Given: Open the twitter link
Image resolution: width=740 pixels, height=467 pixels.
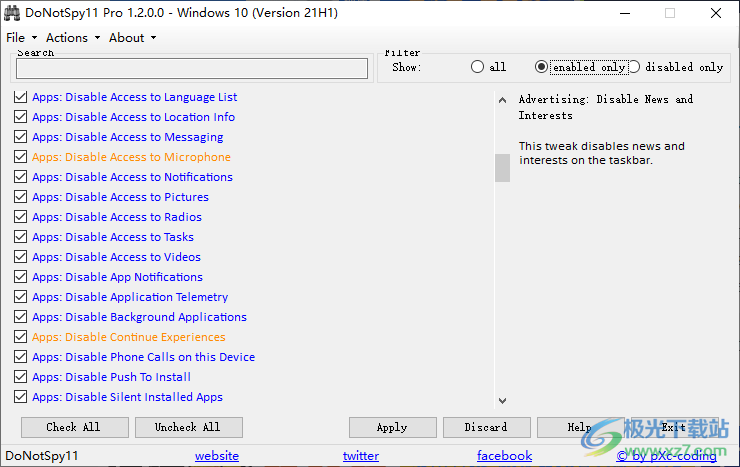Looking at the screenshot, I should [361, 456].
